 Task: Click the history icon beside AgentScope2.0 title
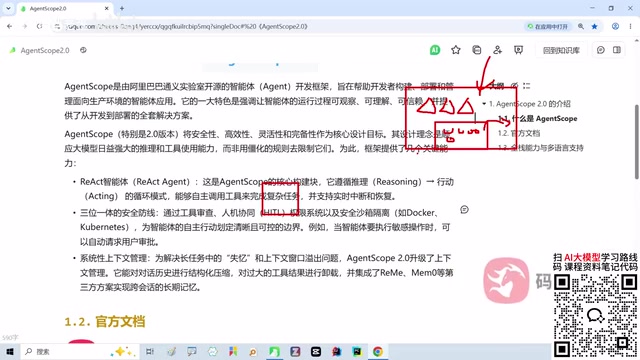[x=83, y=50]
